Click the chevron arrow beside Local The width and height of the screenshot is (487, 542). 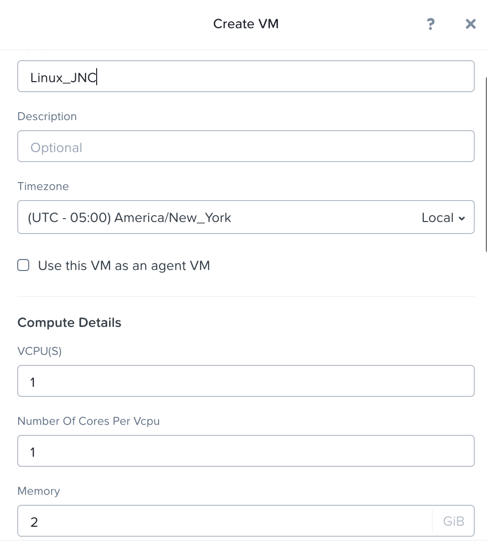461,218
